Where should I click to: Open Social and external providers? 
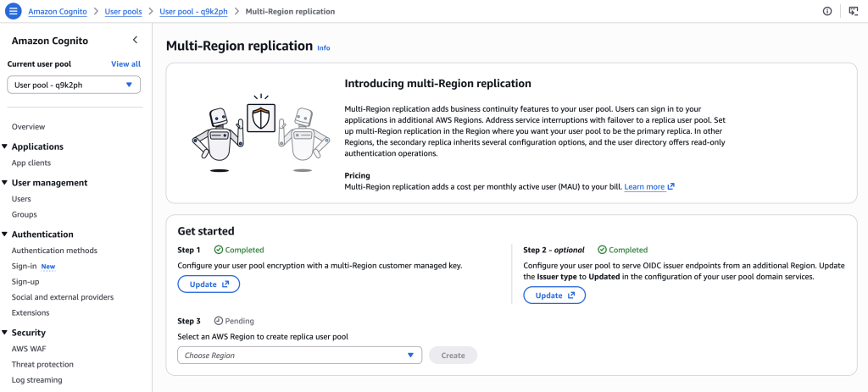pos(63,297)
